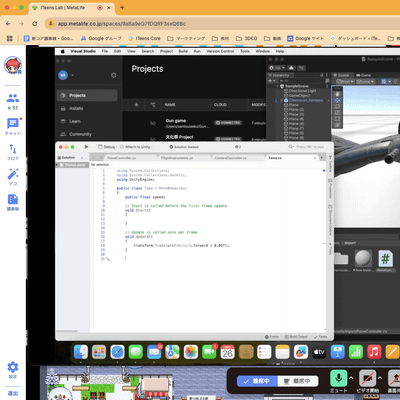Viewport: 400px width, 400px height.
Task: Switch to PlaneController.cs tab
Action: click(x=121, y=158)
